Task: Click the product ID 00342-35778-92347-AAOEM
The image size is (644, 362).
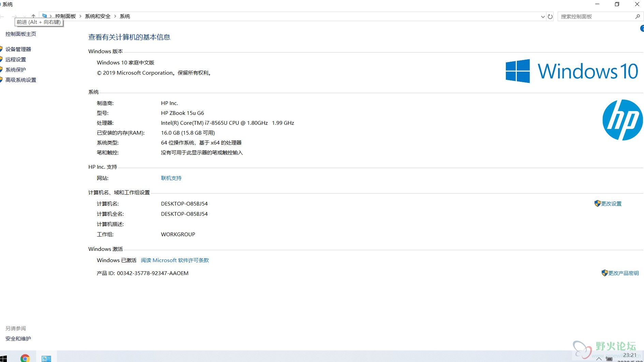Action: tap(153, 273)
